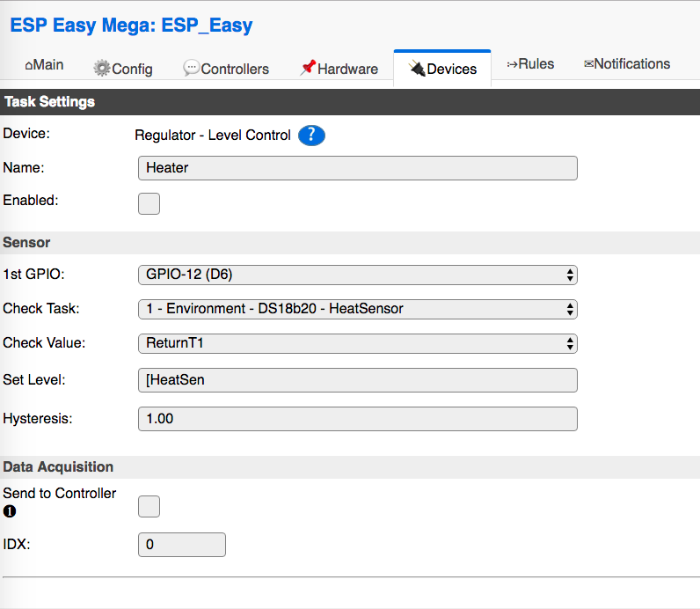Switch to the Controllers tab
This screenshot has width=700, height=609.
click(226, 69)
